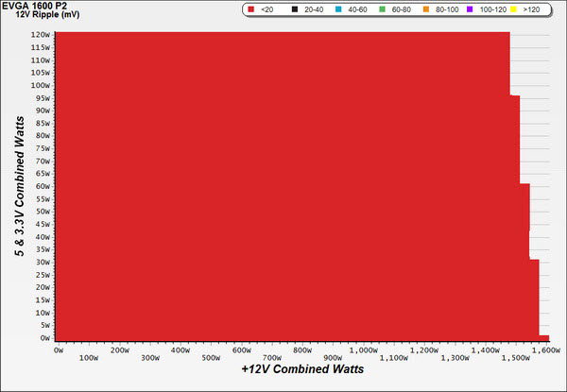Select the '40-60' legend label

click(357, 9)
